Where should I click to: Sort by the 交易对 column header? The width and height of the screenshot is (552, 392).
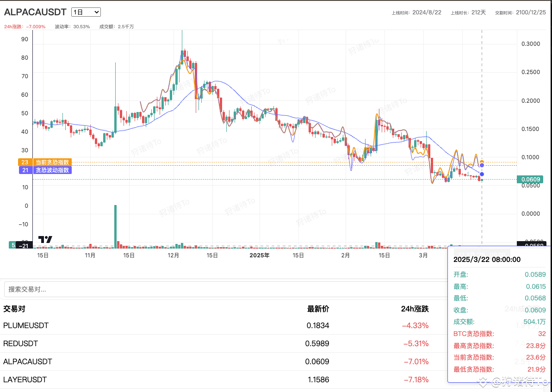pos(13,309)
